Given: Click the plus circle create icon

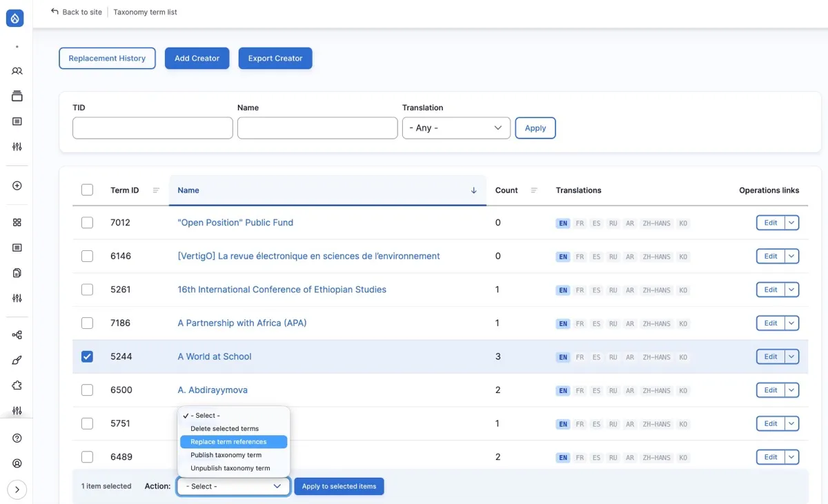Looking at the screenshot, I should (x=17, y=185).
